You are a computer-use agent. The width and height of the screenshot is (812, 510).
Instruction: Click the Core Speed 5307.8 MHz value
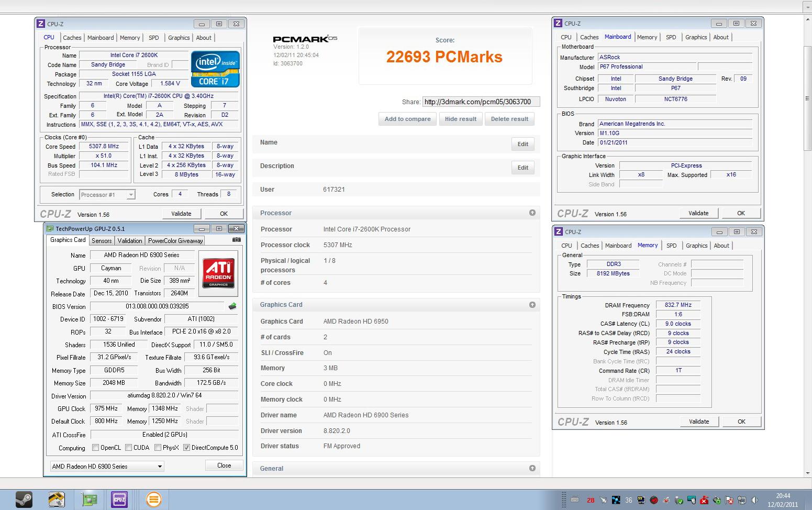pyautogui.click(x=104, y=147)
